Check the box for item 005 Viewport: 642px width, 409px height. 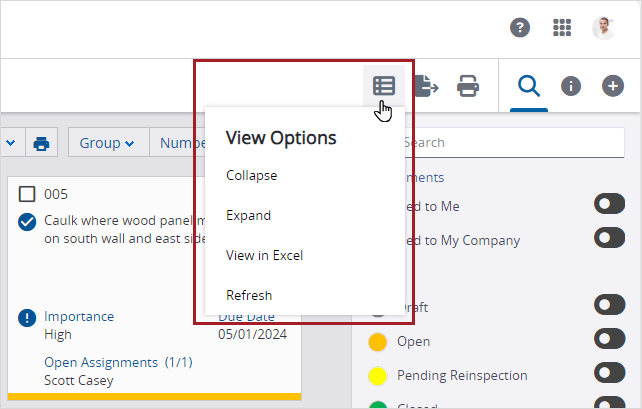(x=28, y=194)
